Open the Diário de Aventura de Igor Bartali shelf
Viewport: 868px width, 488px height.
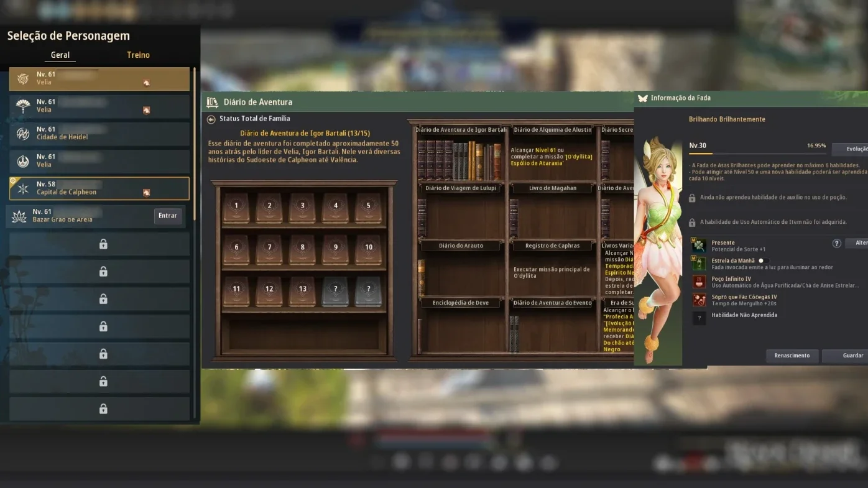pos(461,153)
